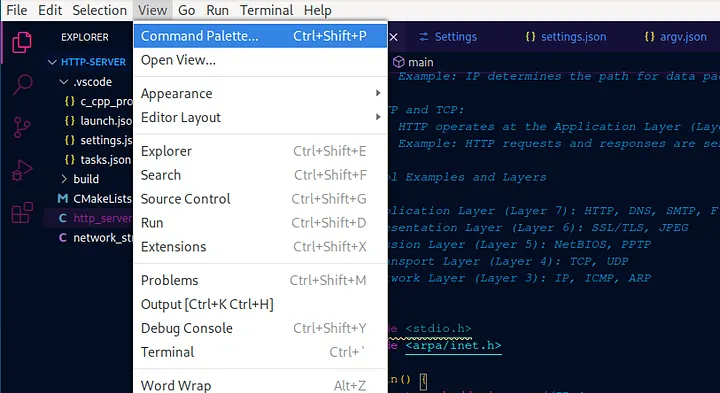Open Source Control activity bar icon
This screenshot has height=393, width=720.
(22, 127)
